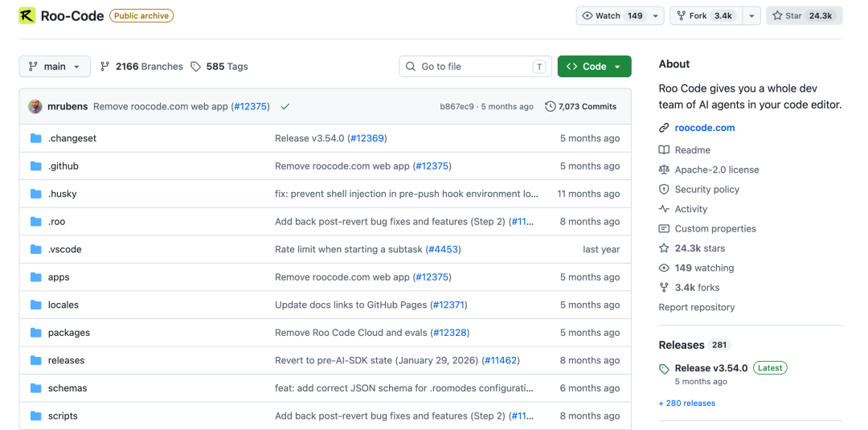Open the 7,073 Commits history link

point(581,106)
